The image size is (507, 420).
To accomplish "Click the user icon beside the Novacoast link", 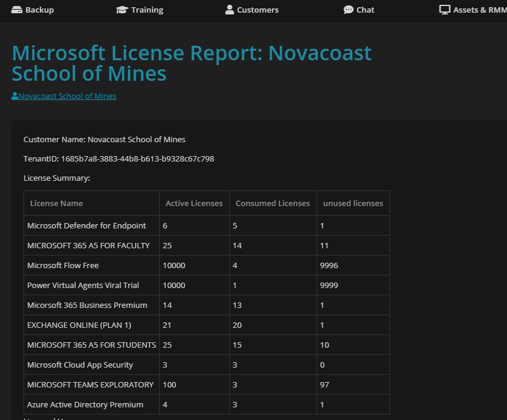I will 15,96.
